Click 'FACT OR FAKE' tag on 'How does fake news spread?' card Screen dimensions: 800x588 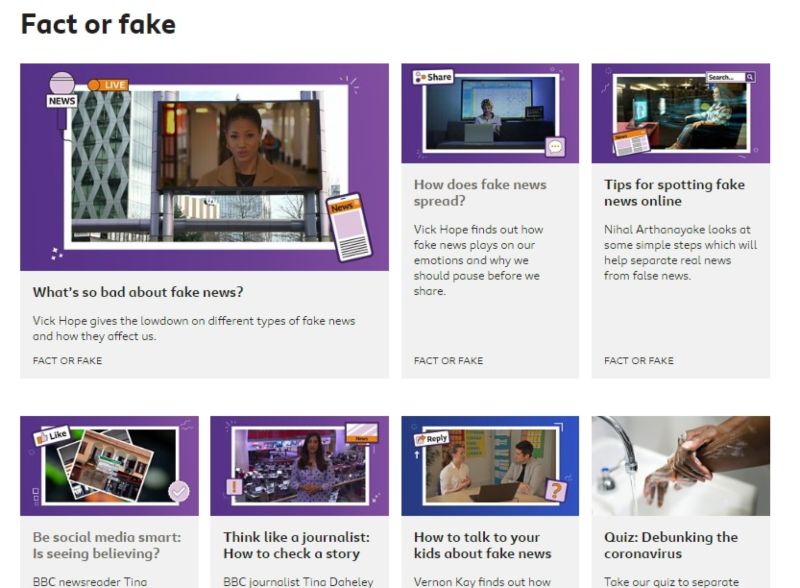coord(448,360)
